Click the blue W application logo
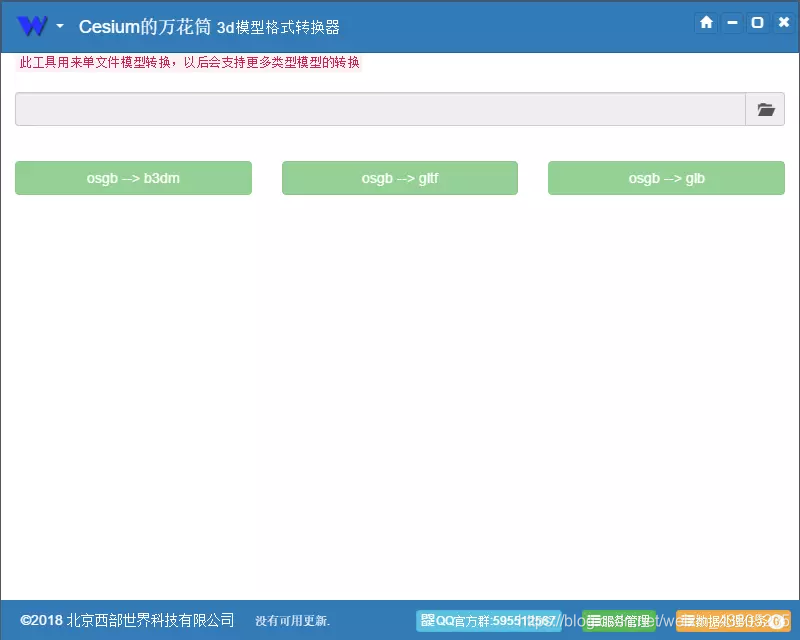 (32, 26)
